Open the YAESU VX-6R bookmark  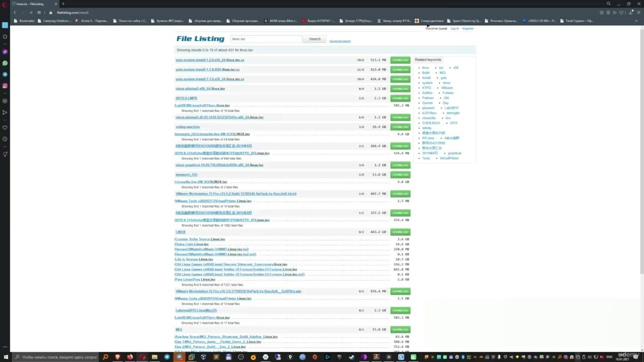(x=539, y=21)
